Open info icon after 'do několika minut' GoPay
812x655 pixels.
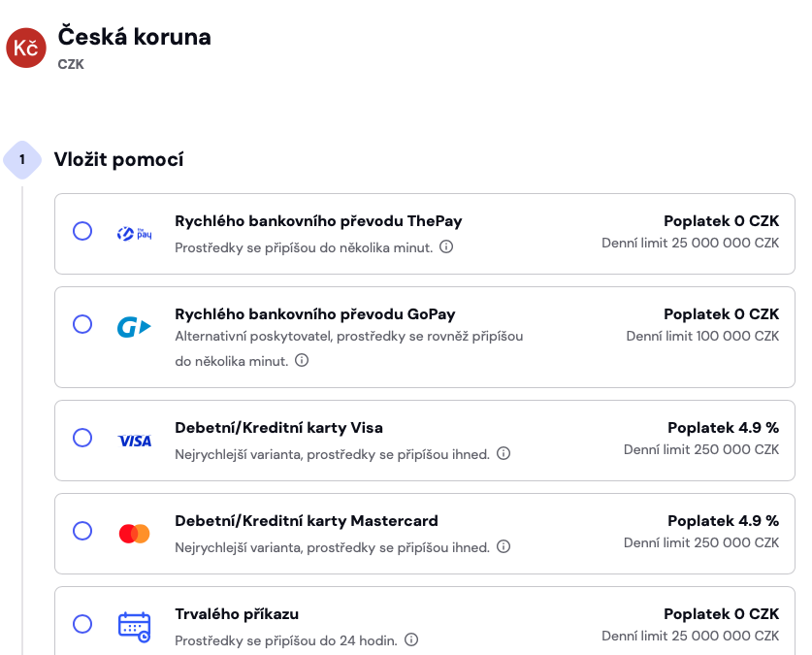[302, 360]
